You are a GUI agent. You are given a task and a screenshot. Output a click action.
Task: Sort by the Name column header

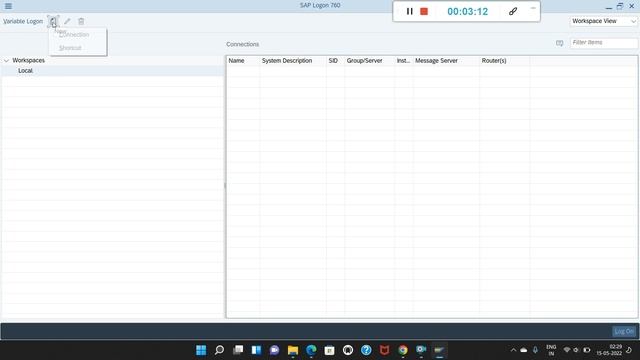point(243,60)
